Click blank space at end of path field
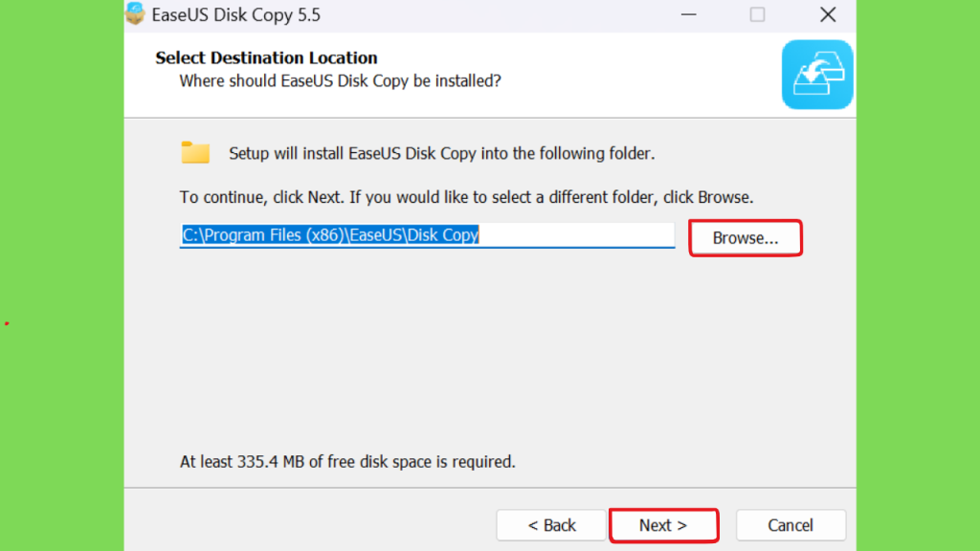The image size is (980, 551). 576,235
